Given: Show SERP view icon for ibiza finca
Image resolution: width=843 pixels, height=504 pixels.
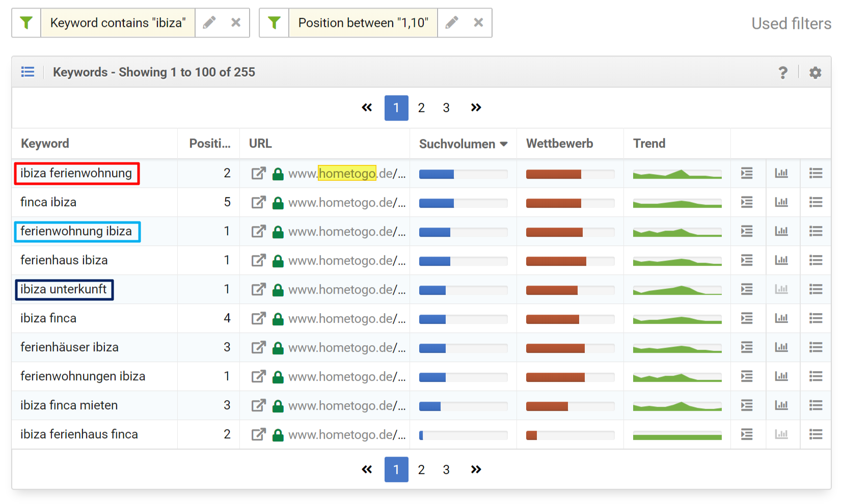Looking at the screenshot, I should click(747, 318).
